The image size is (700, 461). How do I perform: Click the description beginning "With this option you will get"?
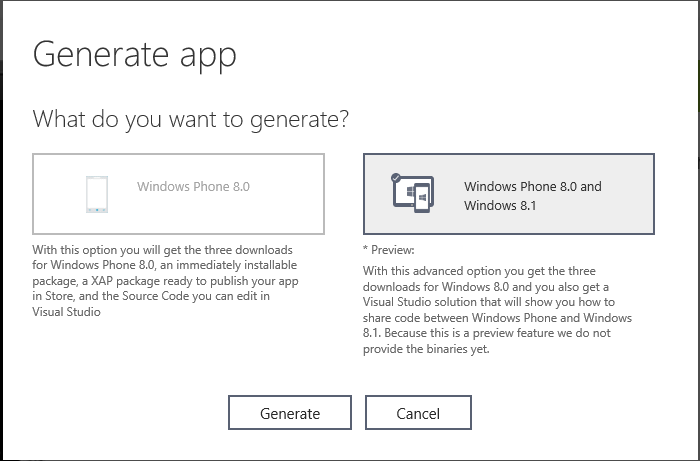coord(166,281)
